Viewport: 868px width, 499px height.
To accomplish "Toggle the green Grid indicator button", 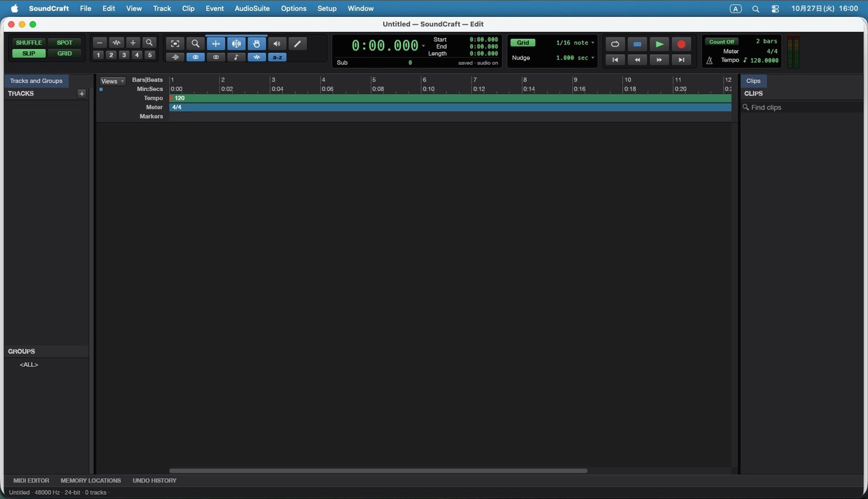I will tap(523, 43).
